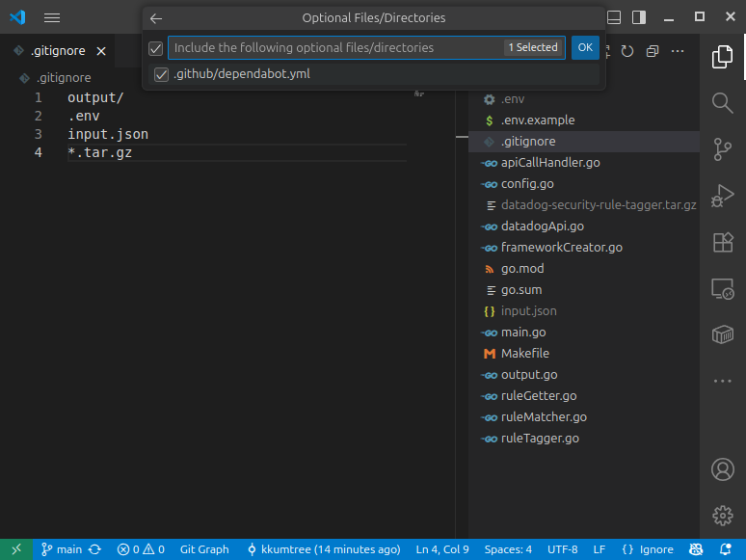
Task: Open ruleMatcher.go file
Action: (x=584, y=417)
